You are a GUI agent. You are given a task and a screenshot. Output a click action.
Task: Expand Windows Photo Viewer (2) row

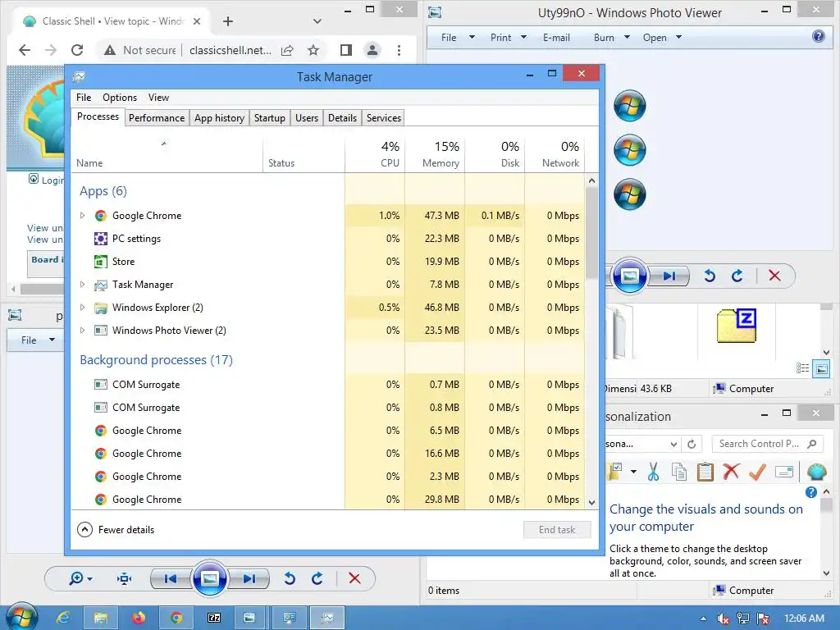pos(82,331)
